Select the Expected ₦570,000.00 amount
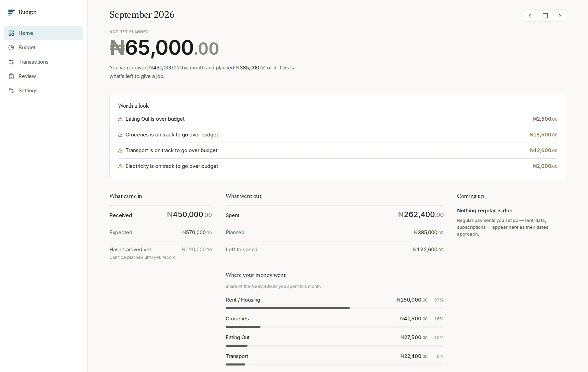This screenshot has width=588, height=372. (197, 232)
